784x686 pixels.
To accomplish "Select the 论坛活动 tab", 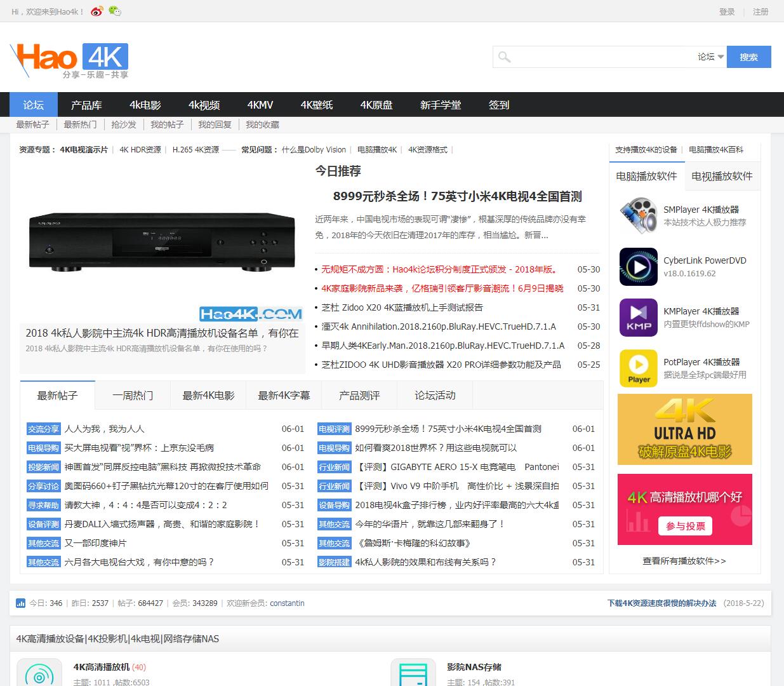I will click(435, 395).
